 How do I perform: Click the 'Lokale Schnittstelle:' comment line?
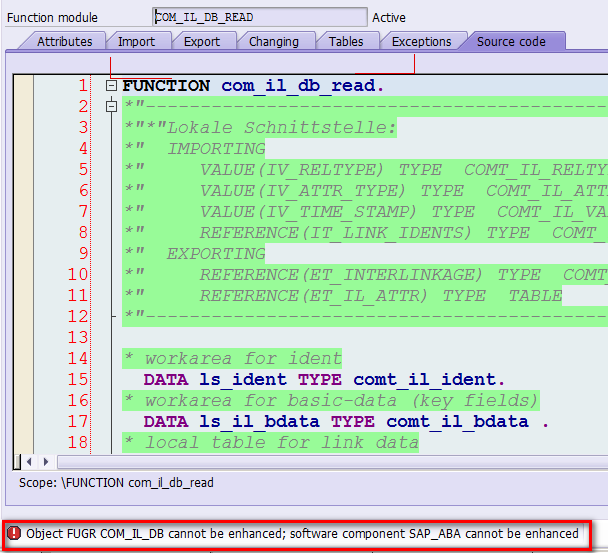click(259, 128)
